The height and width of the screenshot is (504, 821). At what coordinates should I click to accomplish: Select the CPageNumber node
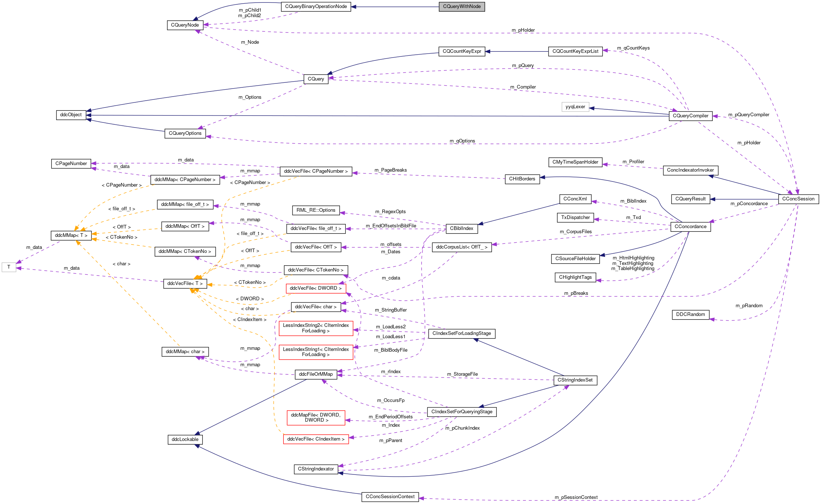pyautogui.click(x=71, y=164)
